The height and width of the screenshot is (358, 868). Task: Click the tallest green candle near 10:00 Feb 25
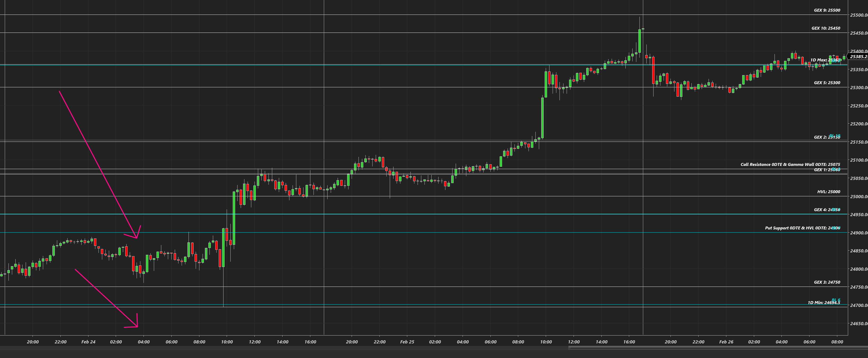[x=543, y=117]
